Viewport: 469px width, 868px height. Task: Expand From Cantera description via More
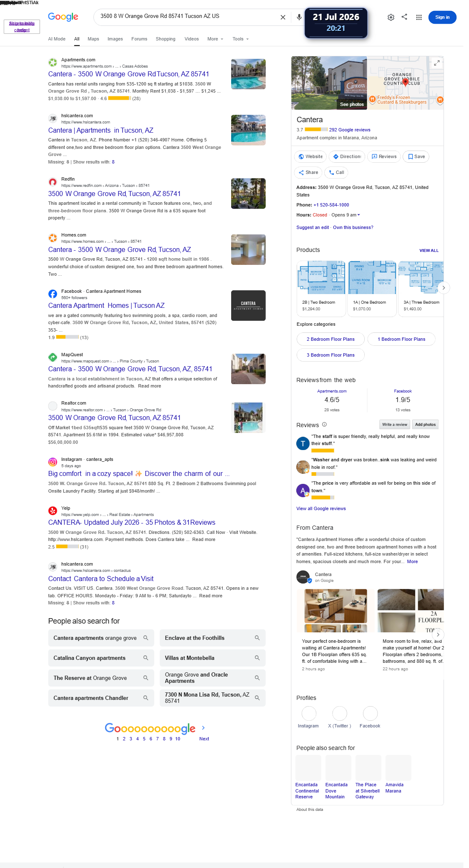412,561
